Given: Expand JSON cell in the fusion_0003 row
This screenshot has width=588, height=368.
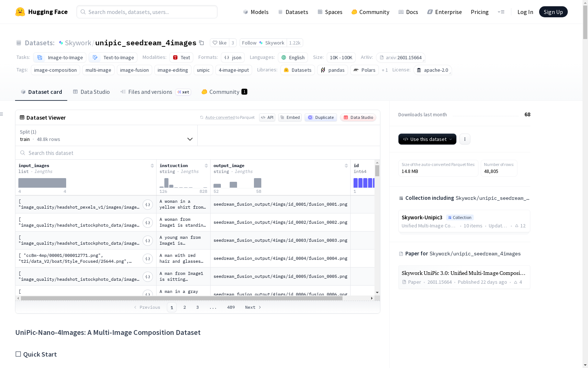Looking at the screenshot, I should (x=148, y=241).
